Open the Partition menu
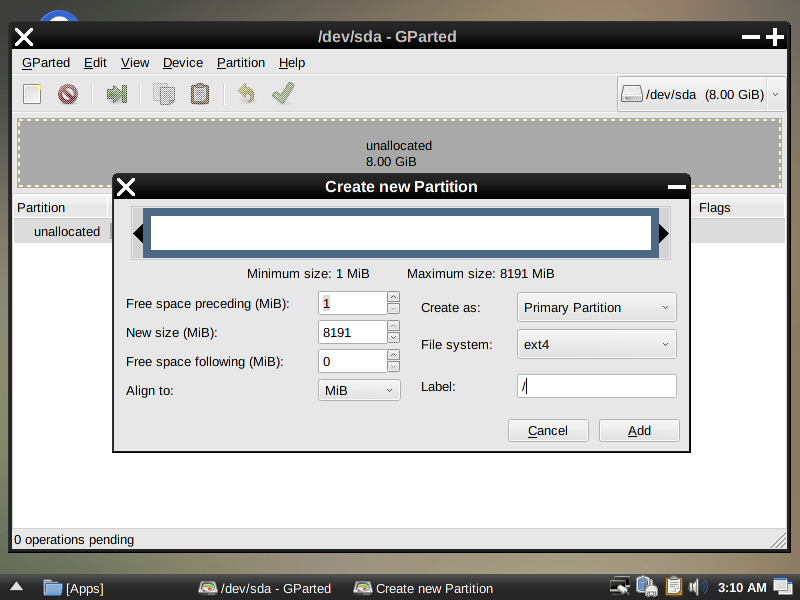Image resolution: width=800 pixels, height=600 pixels. [x=241, y=63]
